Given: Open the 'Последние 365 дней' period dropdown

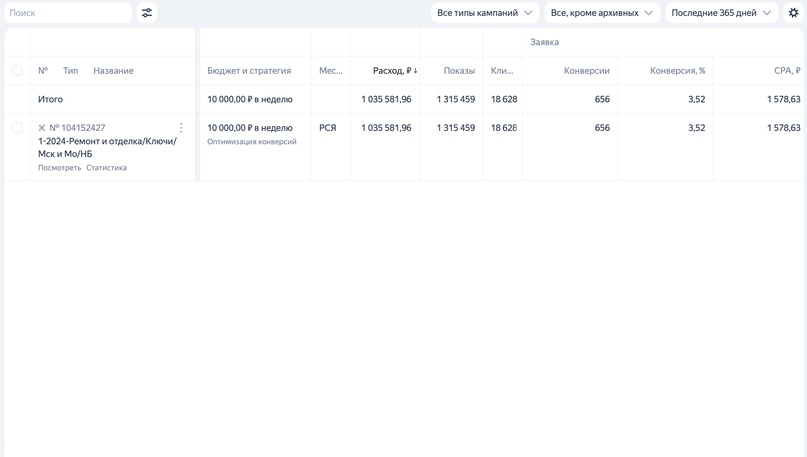Looking at the screenshot, I should pyautogui.click(x=721, y=13).
